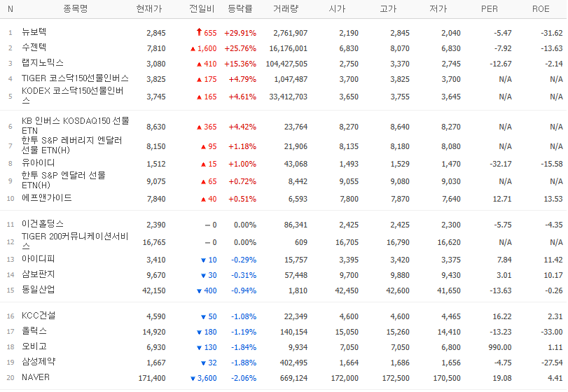This screenshot has width=568, height=392.
Task: Click the 종목명 column header
Action: click(76, 8)
